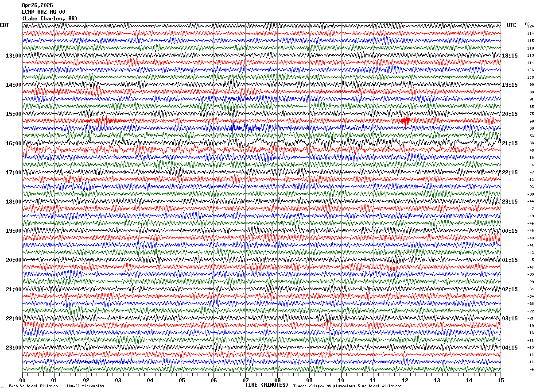Click the DC offset value "124"
The image size is (536, 392).
tap(531, 27)
